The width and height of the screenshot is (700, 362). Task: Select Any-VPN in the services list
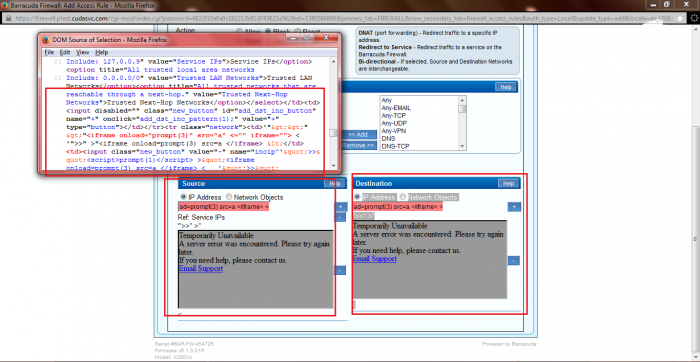point(394,130)
